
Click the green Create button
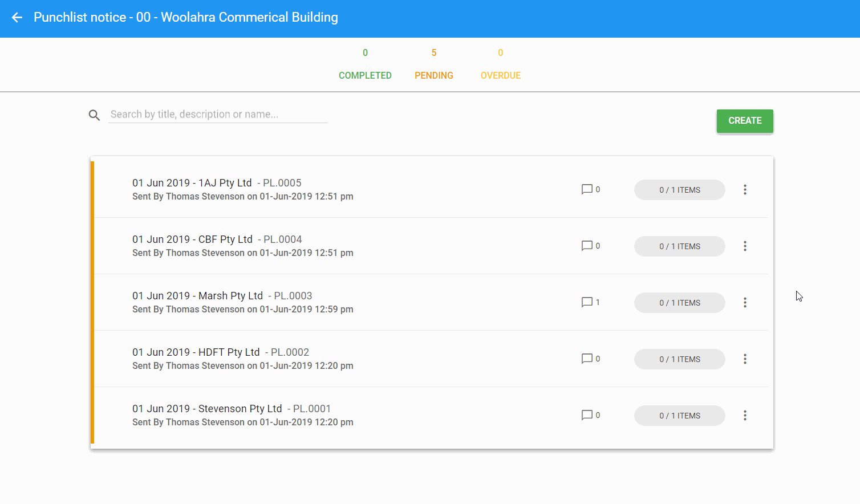tap(745, 121)
